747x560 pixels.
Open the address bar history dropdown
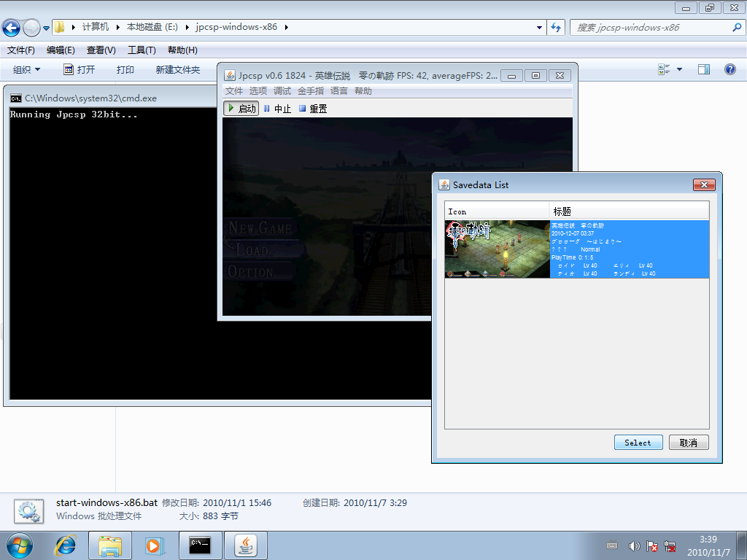[x=539, y=28]
